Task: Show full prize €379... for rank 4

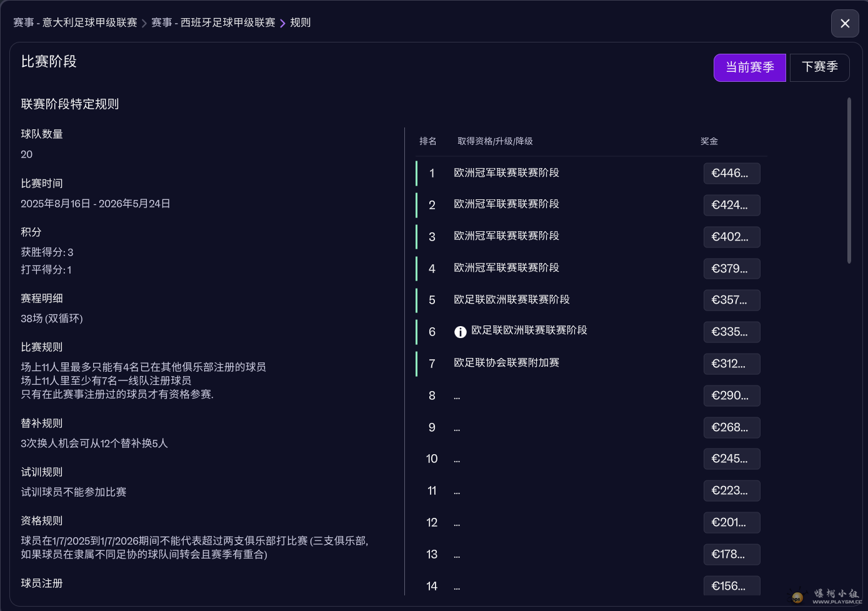Action: coord(731,269)
